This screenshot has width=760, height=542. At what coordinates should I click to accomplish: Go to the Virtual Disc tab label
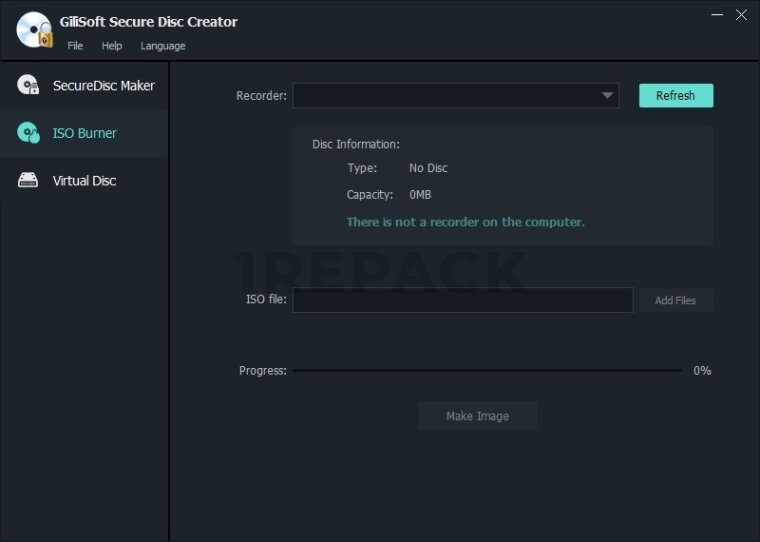tap(84, 181)
